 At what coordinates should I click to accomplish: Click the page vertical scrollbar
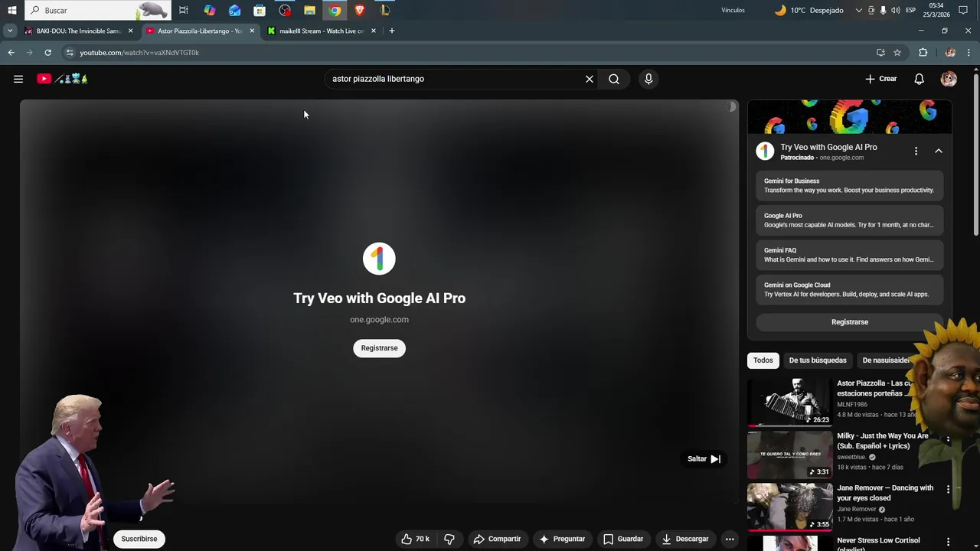(975, 153)
